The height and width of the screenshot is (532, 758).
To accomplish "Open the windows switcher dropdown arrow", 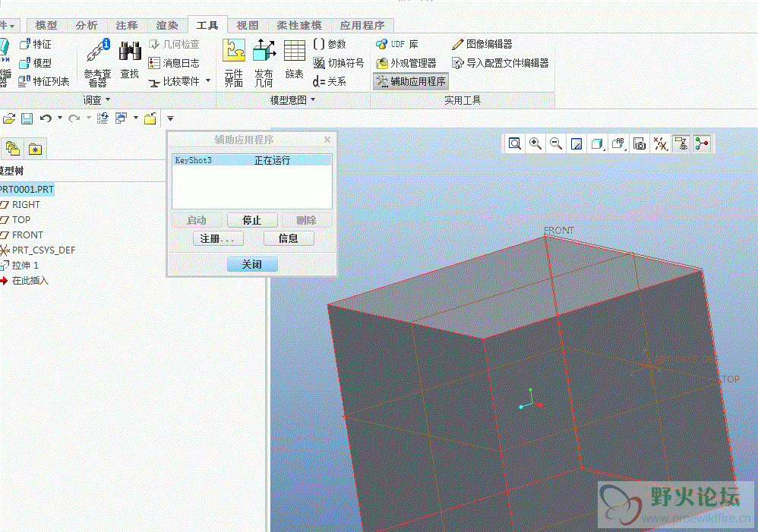I will pos(136,118).
